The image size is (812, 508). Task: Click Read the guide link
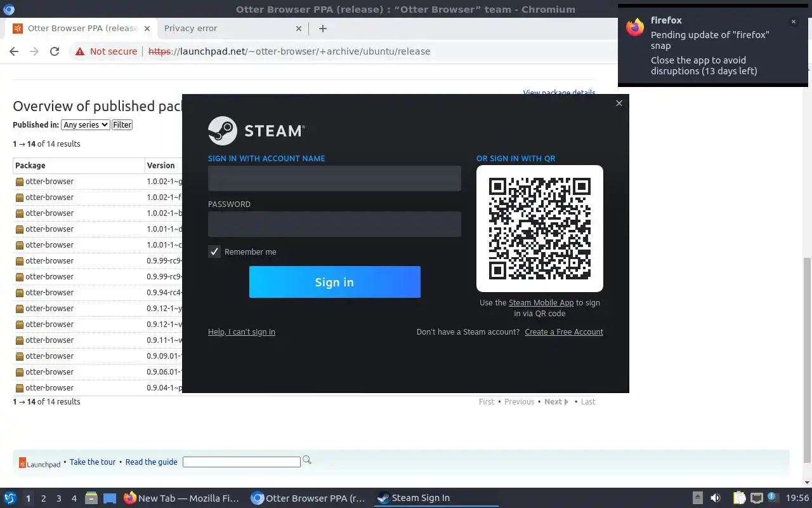(152, 462)
